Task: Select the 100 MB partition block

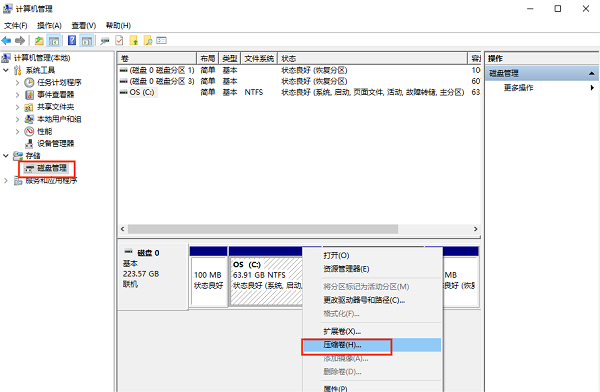Action: pyautogui.click(x=209, y=281)
